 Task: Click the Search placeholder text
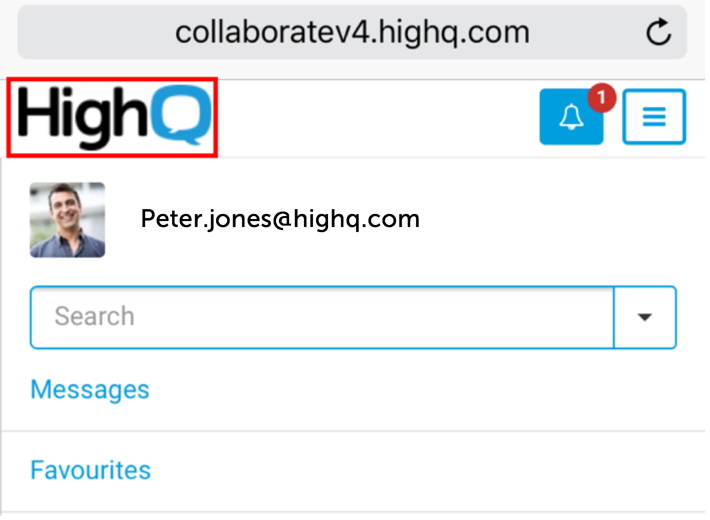point(94,317)
